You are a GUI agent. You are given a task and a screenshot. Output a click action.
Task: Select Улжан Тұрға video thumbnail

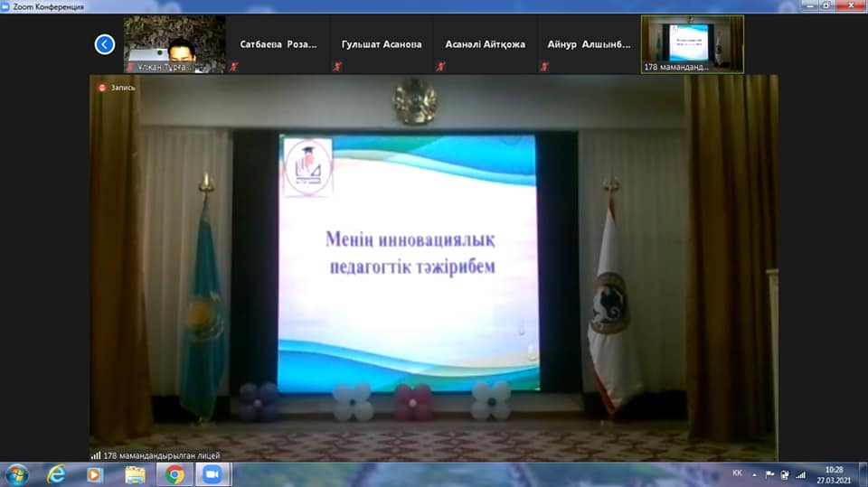point(175,43)
